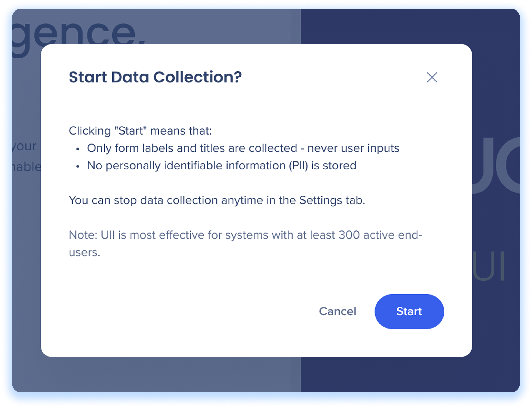Click the large faded letters on the dark panel
This screenshot has height=408, width=532.
pyautogui.click(x=496, y=165)
